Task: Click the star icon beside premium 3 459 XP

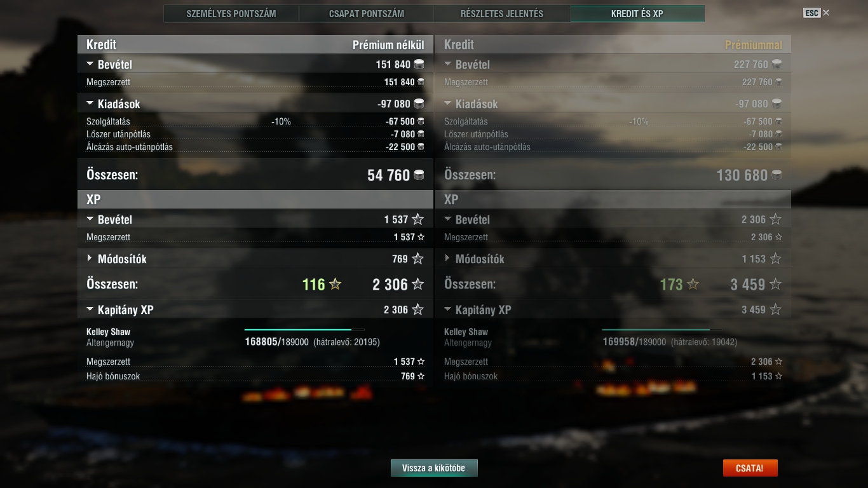Action: (x=775, y=284)
